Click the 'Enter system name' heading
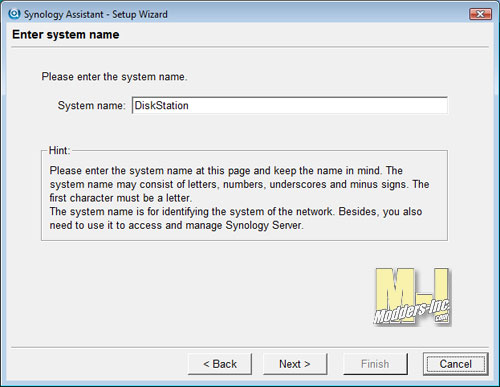 tap(66, 35)
